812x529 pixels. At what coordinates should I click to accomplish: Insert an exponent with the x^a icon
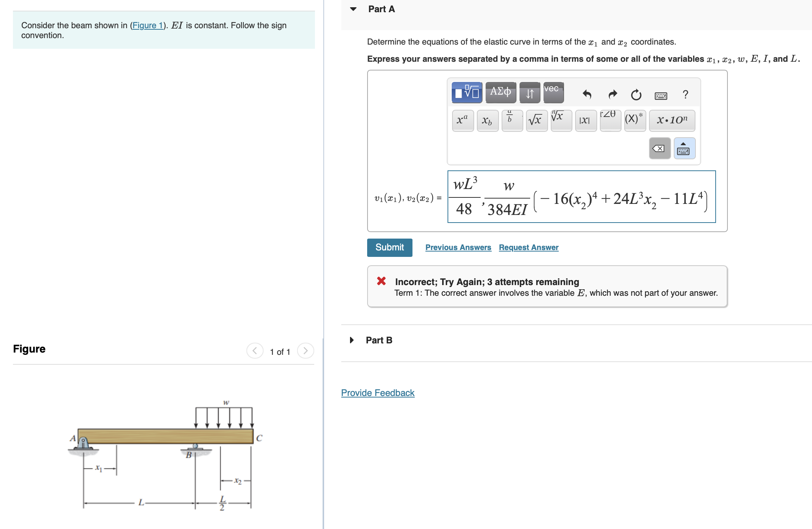point(462,120)
